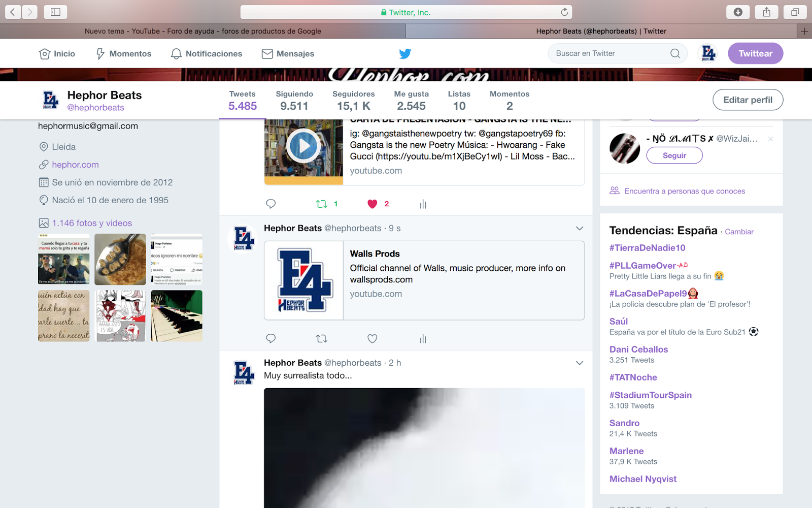Reload the page in the address bar
Viewport: 812px width, 508px height.
tap(564, 12)
